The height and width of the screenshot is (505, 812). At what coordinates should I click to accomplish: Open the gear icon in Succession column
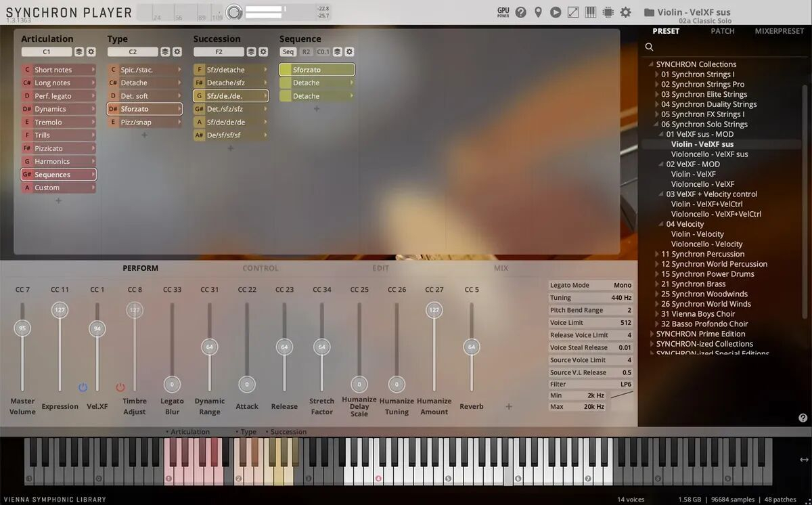coord(263,52)
